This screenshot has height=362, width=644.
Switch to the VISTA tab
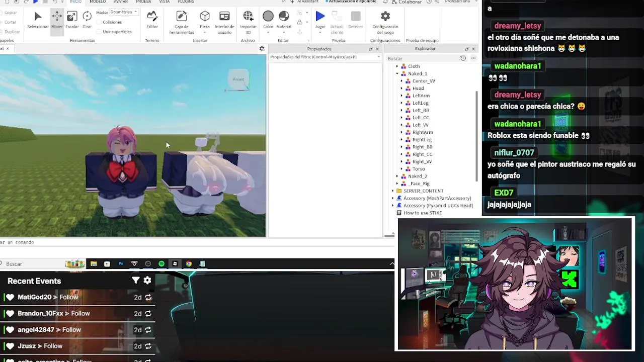165,2
